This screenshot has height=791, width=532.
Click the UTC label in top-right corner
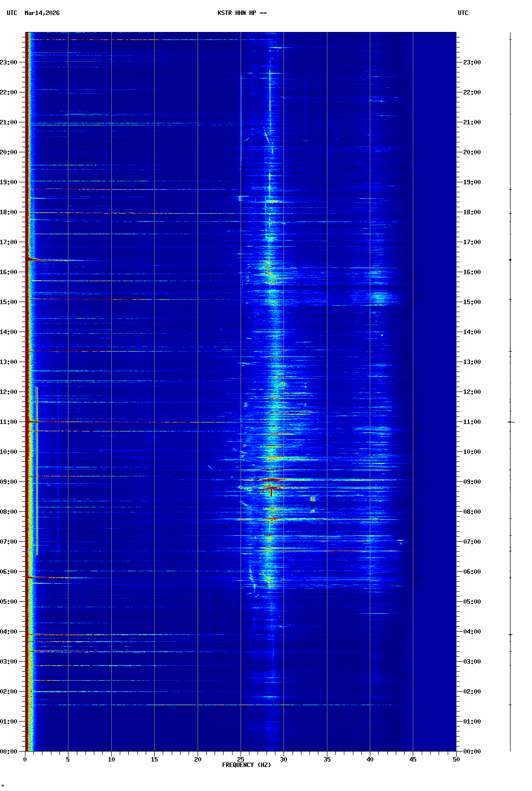pyautogui.click(x=463, y=13)
